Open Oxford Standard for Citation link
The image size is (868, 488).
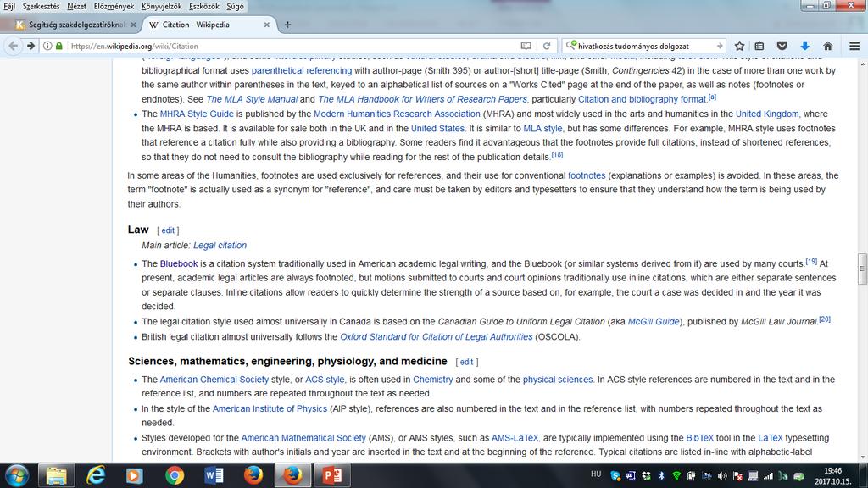point(437,337)
